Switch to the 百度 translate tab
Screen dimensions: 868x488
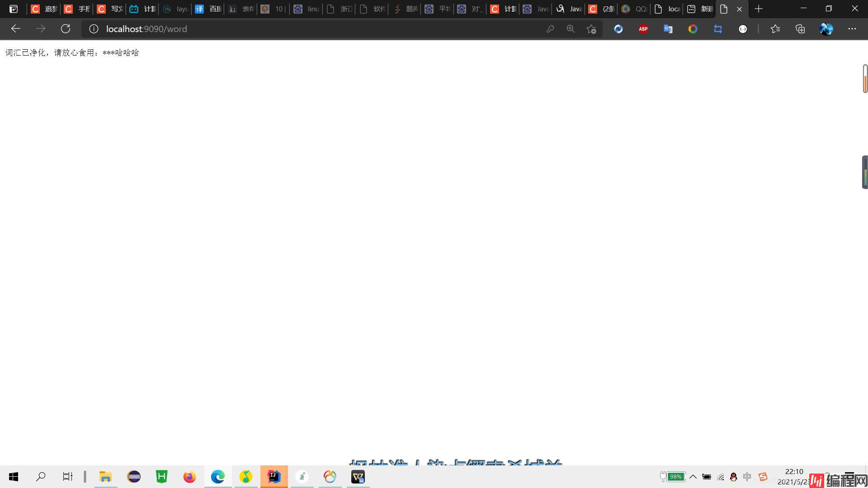[208, 9]
